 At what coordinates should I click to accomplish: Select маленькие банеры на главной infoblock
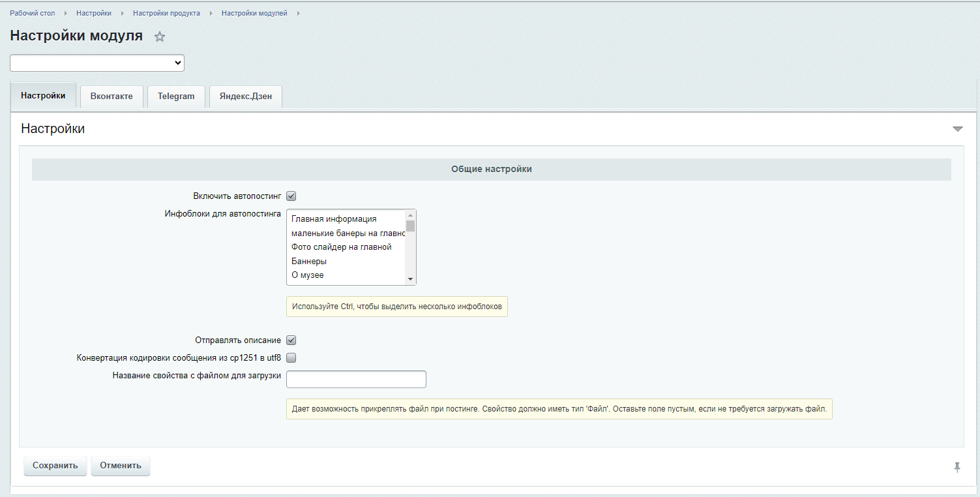click(346, 233)
